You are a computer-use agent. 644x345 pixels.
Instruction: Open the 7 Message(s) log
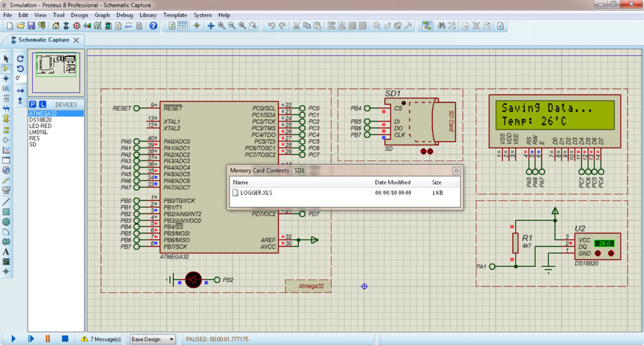click(x=101, y=339)
